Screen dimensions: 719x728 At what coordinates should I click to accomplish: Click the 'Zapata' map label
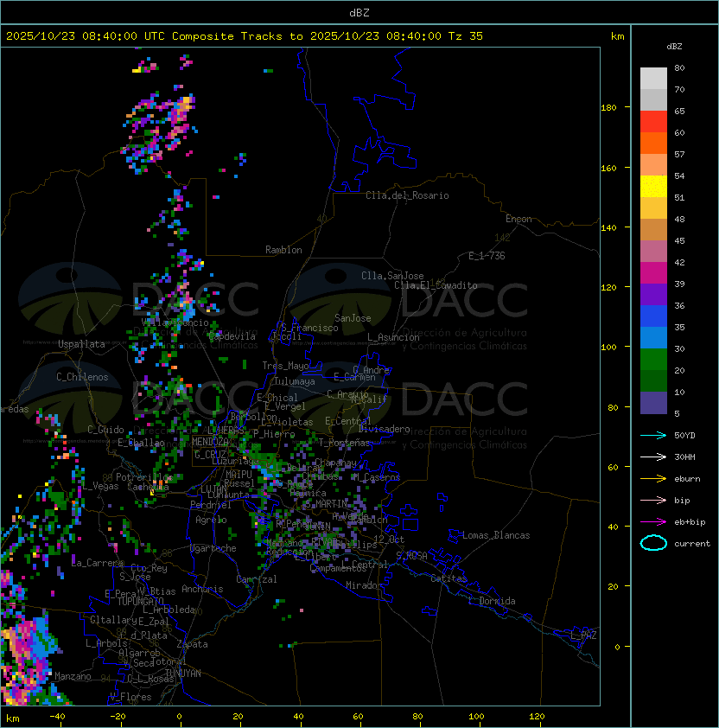pyautogui.click(x=192, y=644)
